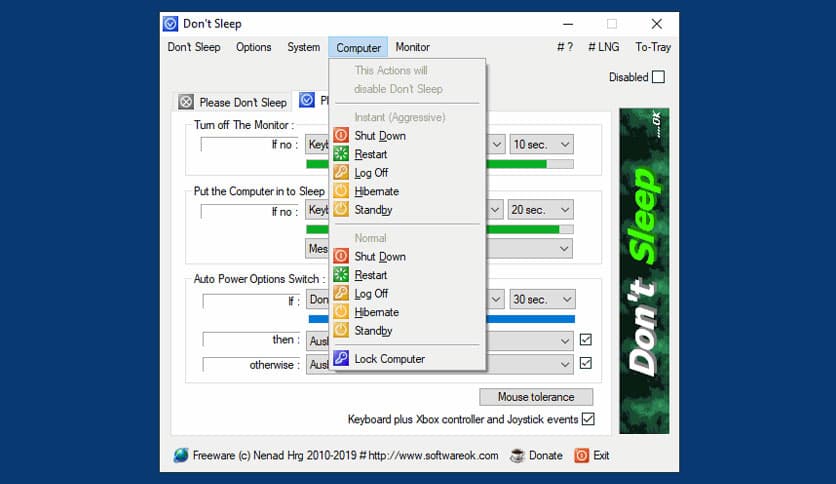Click the Donate link
836x484 pixels.
(x=545, y=456)
